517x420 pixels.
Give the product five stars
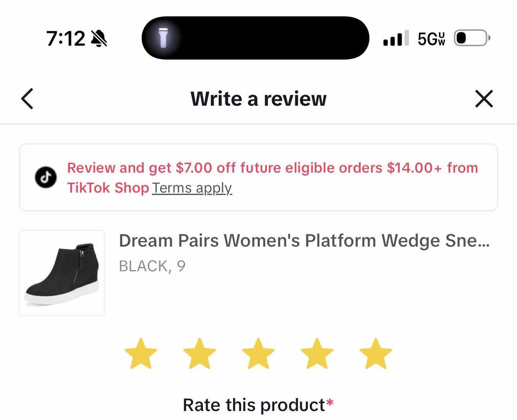[375, 353]
